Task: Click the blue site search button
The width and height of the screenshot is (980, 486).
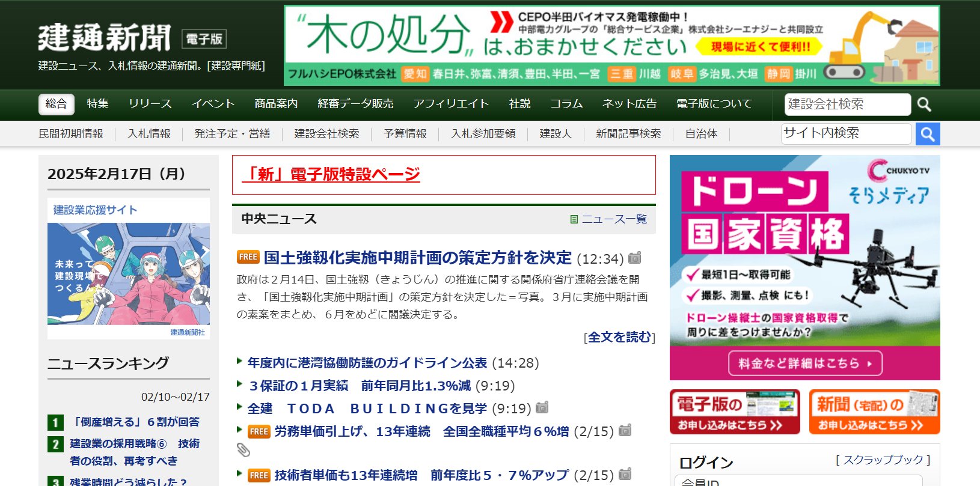Action: click(x=928, y=134)
